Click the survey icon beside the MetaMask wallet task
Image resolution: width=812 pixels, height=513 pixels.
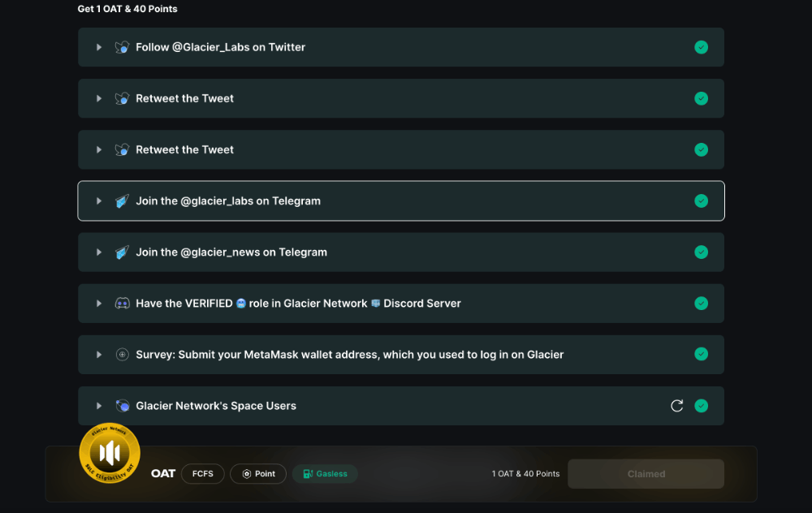(x=122, y=355)
